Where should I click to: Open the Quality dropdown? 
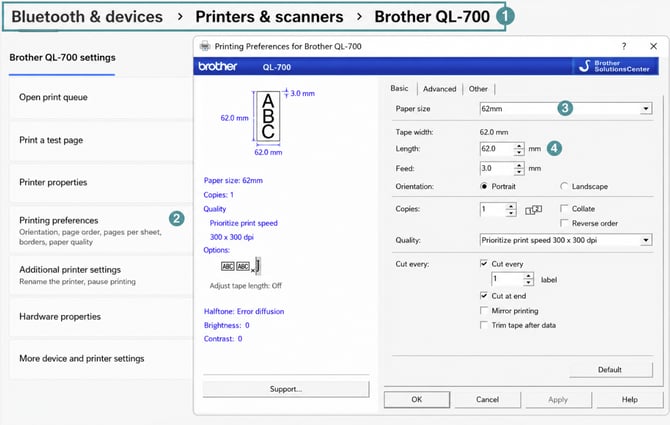(x=646, y=240)
